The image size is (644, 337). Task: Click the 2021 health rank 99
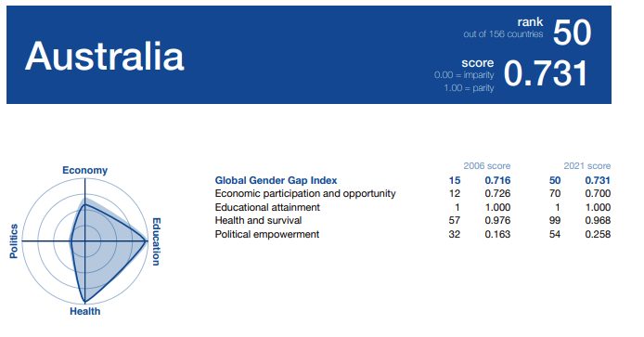tap(555, 220)
